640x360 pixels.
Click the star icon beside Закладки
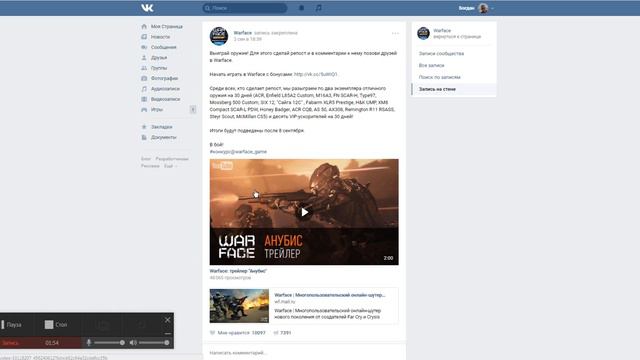click(x=144, y=127)
